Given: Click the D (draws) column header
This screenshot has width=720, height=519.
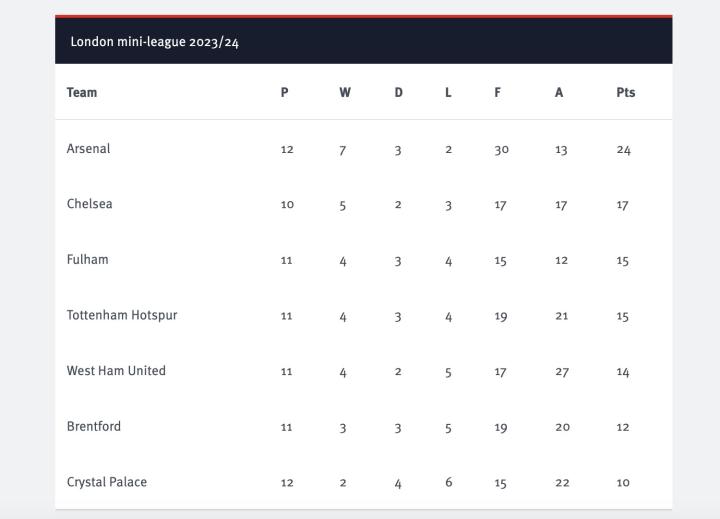Looking at the screenshot, I should point(398,92).
